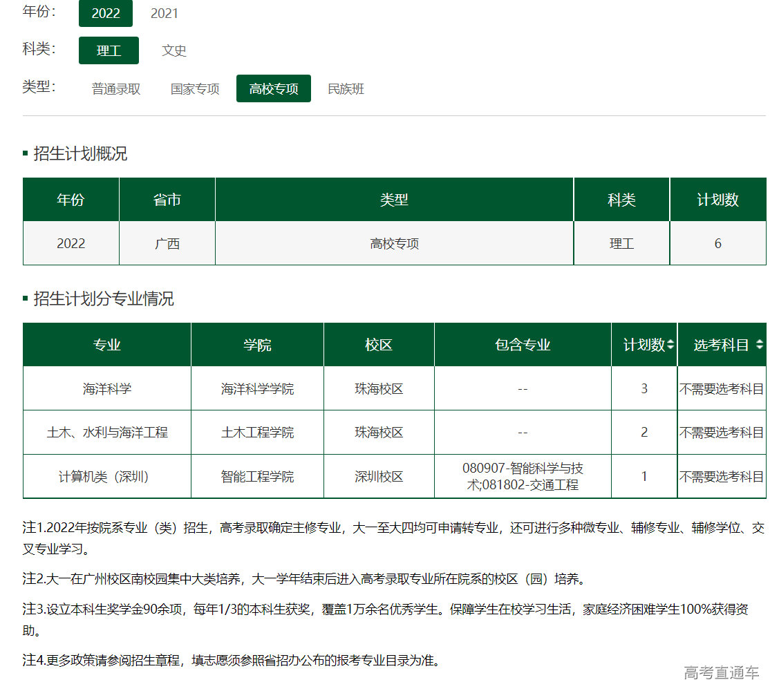779x700 pixels.
Task: Click the 专业 column header
Action: pos(107,345)
